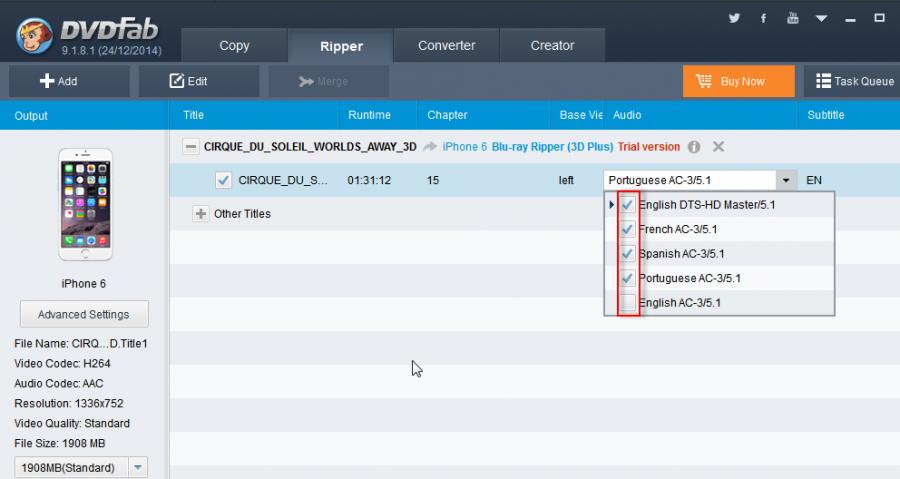Click the DVDFab logo icon
Image resolution: width=900 pixels, height=479 pixels.
pyautogui.click(x=34, y=32)
